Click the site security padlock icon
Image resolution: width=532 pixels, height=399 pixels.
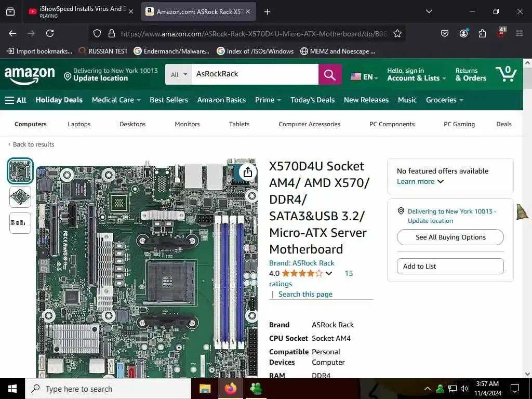(111, 33)
